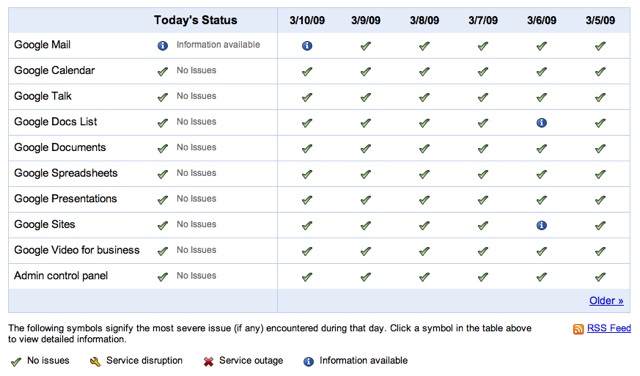Open Google Sites info icon on 3/6/09
Viewport: 640px width, 376px height.
point(541,225)
